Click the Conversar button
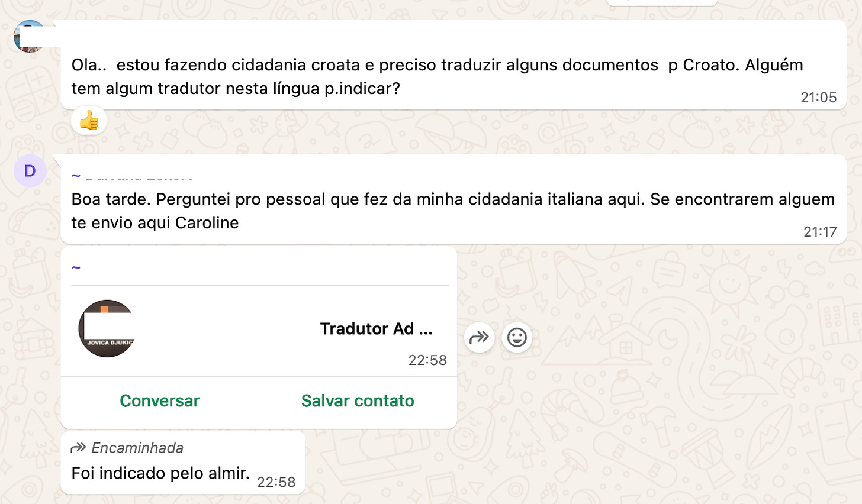The image size is (862, 504). click(160, 401)
